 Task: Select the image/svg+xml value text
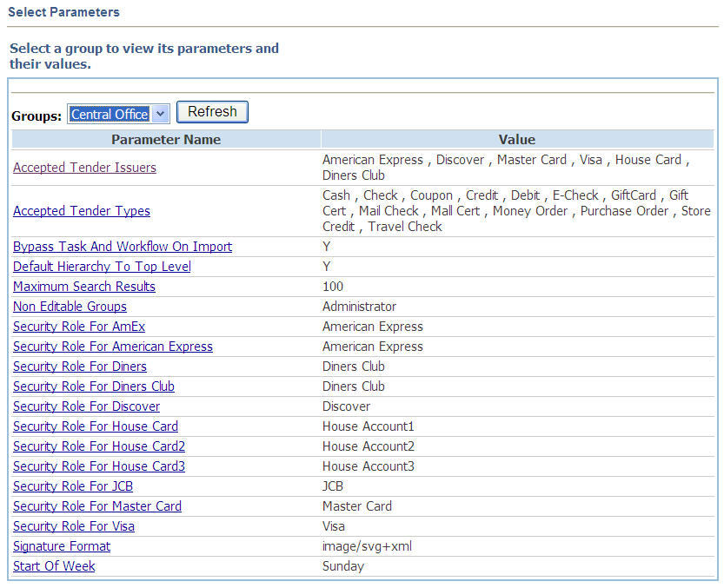pos(367,546)
